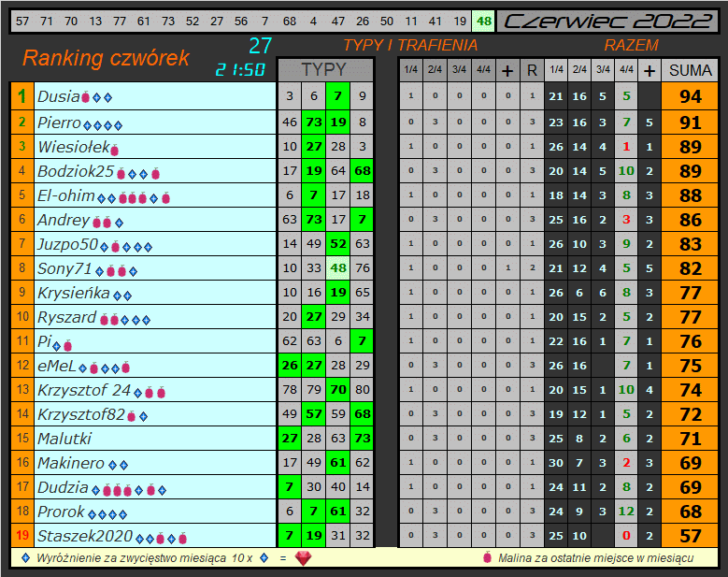
Task: Click the blue diamond after '10 x' in legend
Action: point(264,557)
